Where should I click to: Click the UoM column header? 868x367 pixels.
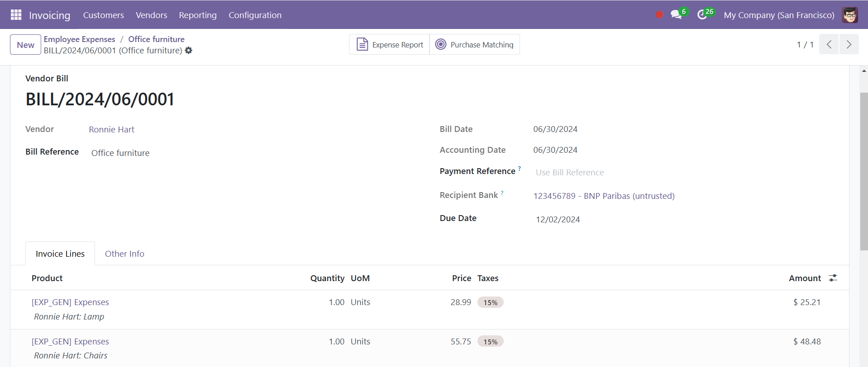click(x=360, y=278)
